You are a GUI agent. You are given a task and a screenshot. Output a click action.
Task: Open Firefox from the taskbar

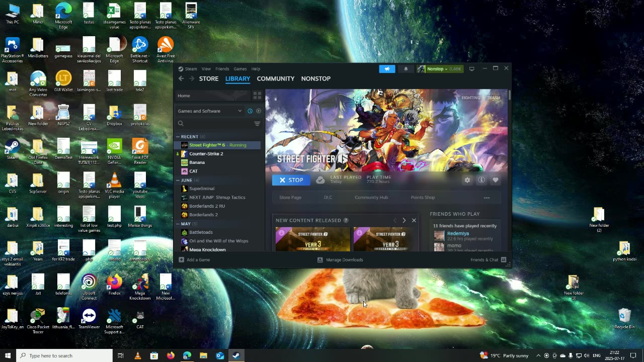[x=171, y=355]
